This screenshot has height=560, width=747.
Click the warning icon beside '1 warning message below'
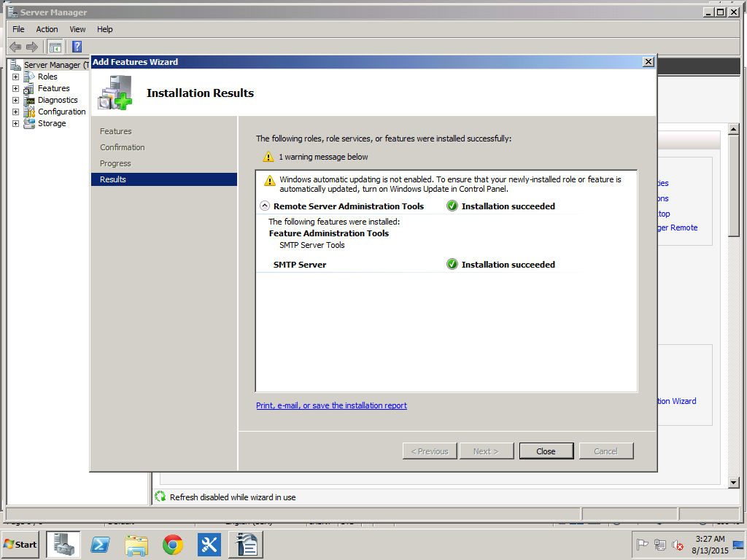coord(268,157)
